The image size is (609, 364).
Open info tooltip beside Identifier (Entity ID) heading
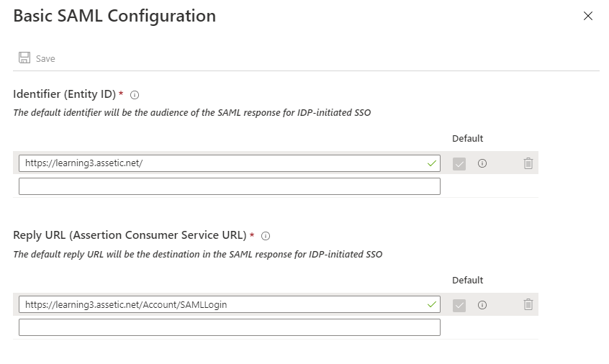click(x=135, y=95)
